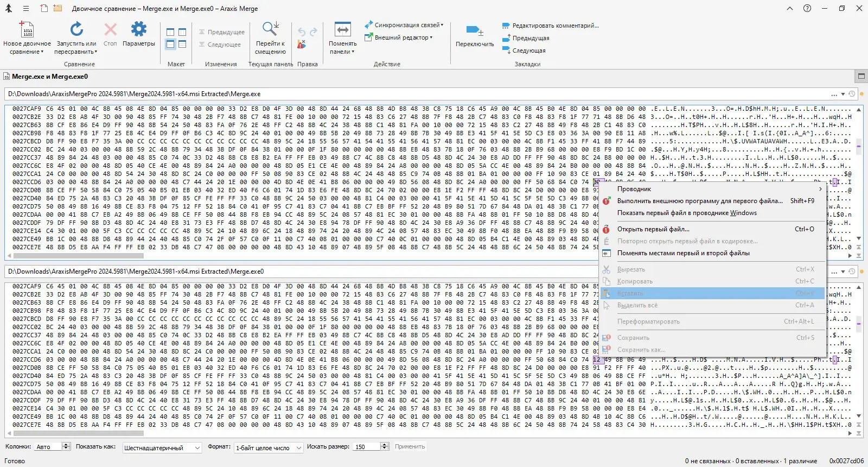Open the hamburger menu in the title bar
Image resolution: width=868 pixels, height=467 pixels.
(x=25, y=9)
